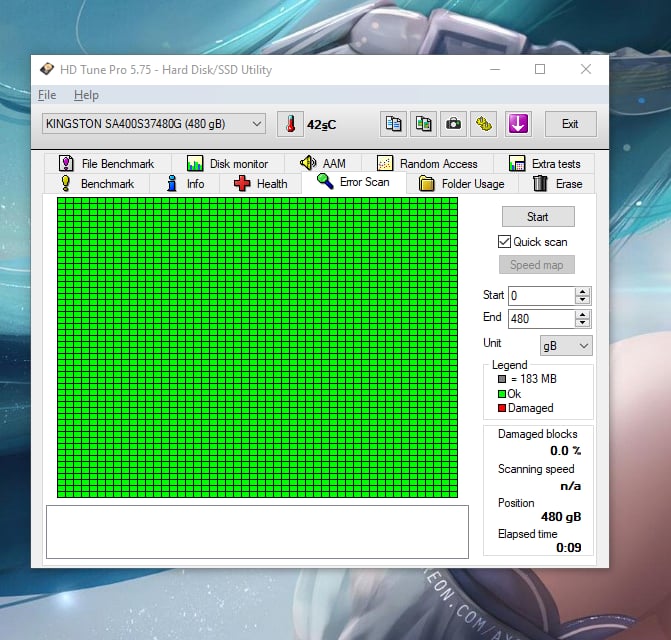Switch to the Erase tab

tap(557, 184)
